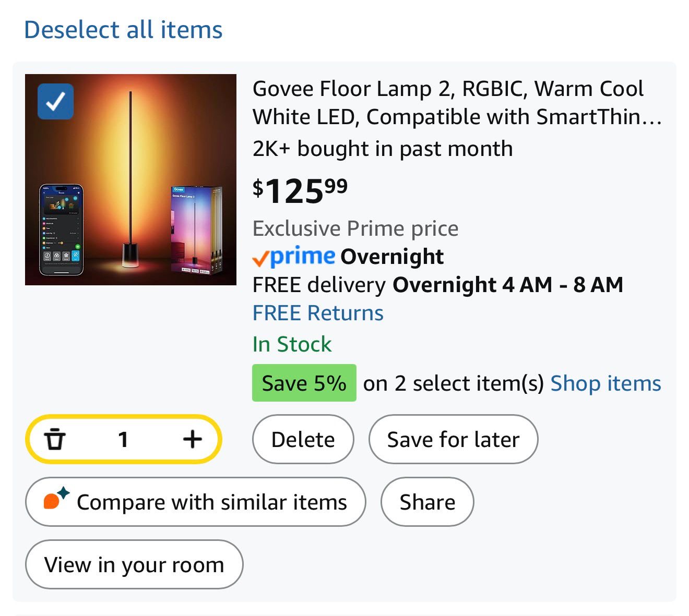Click the green "Save 5%" badge
689x616 pixels.
304,383
